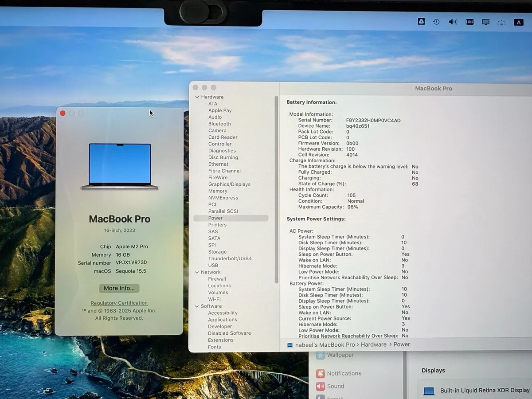Select Thunderbolt/USB4 in the sidebar
Image resolution: width=532 pixels, height=399 pixels.
click(230, 258)
